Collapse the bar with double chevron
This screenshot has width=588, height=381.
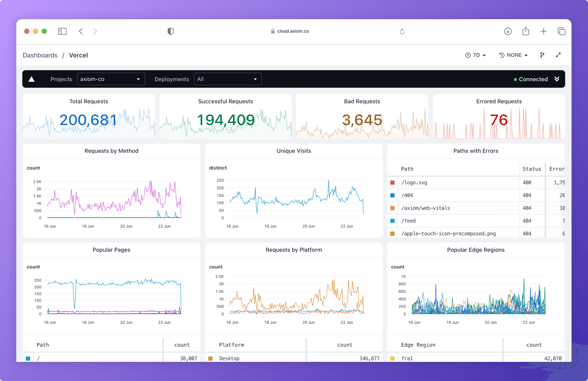click(x=557, y=79)
